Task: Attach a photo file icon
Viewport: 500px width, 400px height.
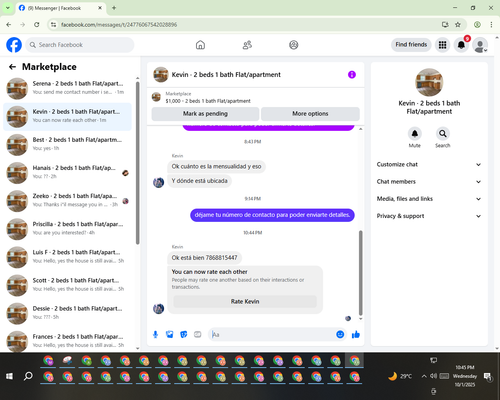Action: 170,334
